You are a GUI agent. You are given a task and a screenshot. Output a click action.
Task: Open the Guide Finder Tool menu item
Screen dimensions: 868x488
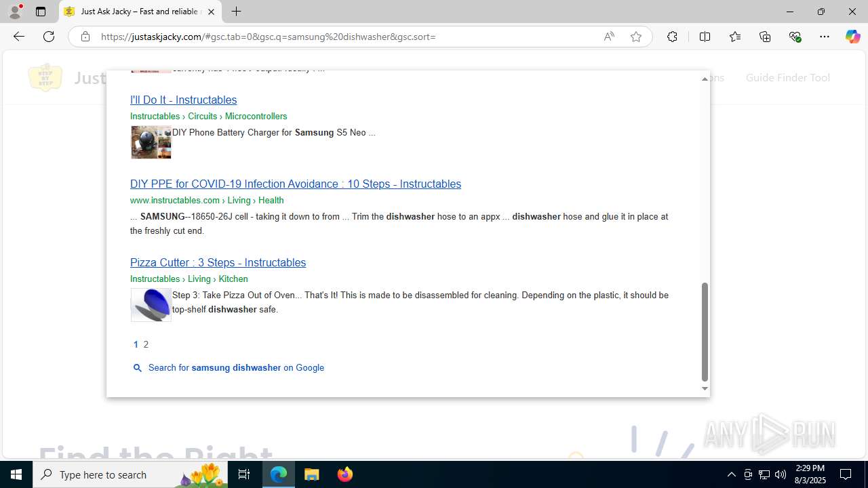coord(788,77)
